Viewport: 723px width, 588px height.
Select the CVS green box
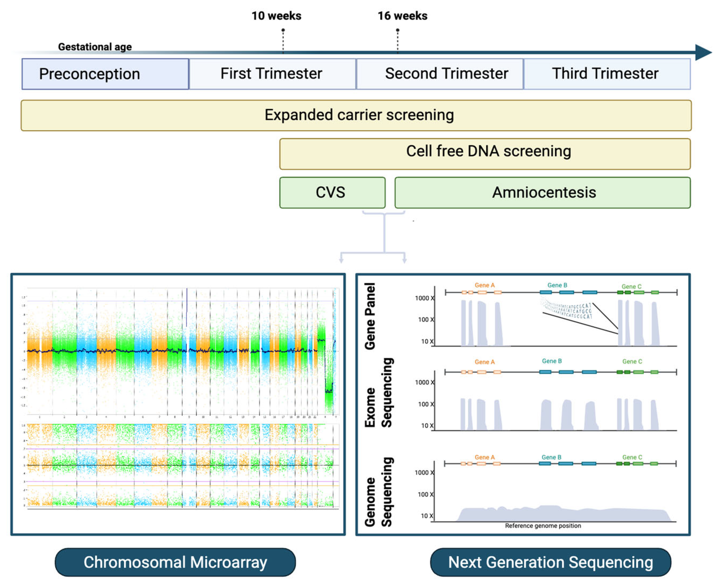point(332,192)
